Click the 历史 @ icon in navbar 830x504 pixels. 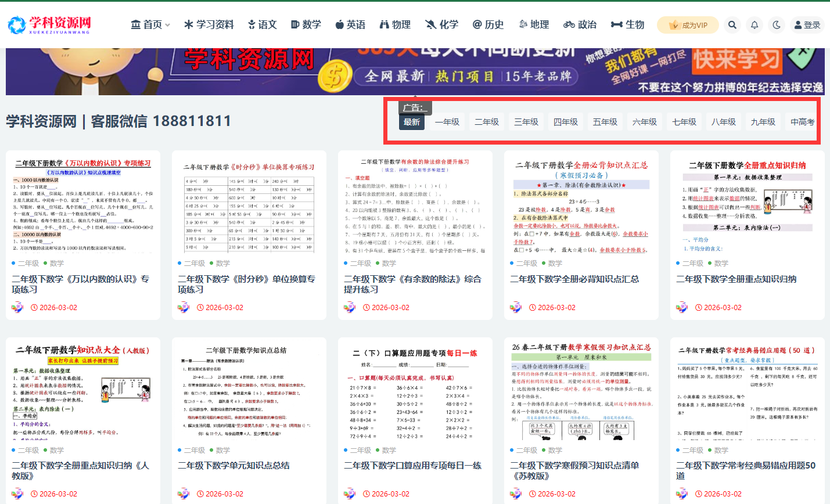[488, 24]
